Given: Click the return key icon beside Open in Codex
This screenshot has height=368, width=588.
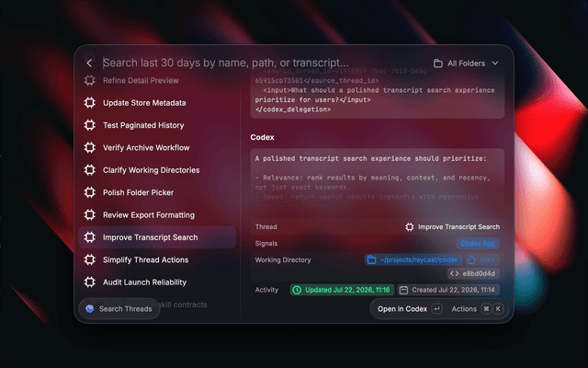Looking at the screenshot, I should (437, 309).
